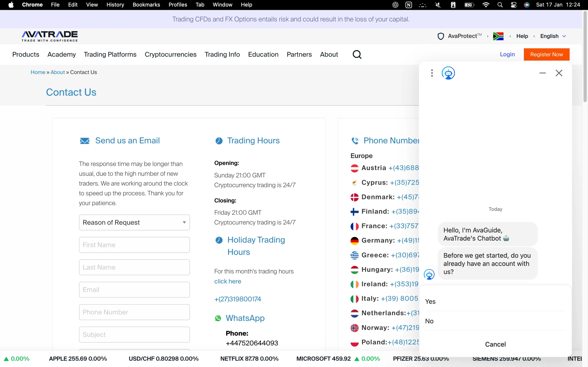
Task: Click the Send us an Email envelope icon
Action: (x=85, y=141)
